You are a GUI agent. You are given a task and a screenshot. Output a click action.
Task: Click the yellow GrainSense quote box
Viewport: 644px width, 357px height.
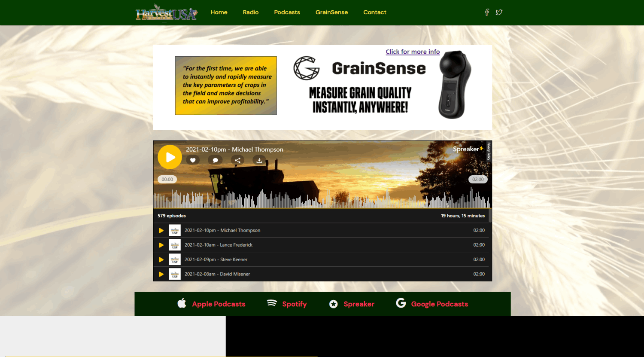click(226, 85)
